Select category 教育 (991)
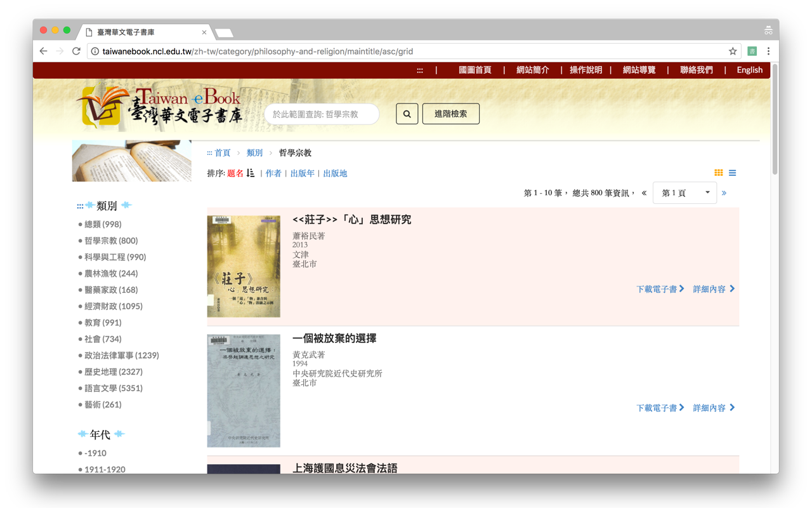The width and height of the screenshot is (812, 508). pos(103,323)
